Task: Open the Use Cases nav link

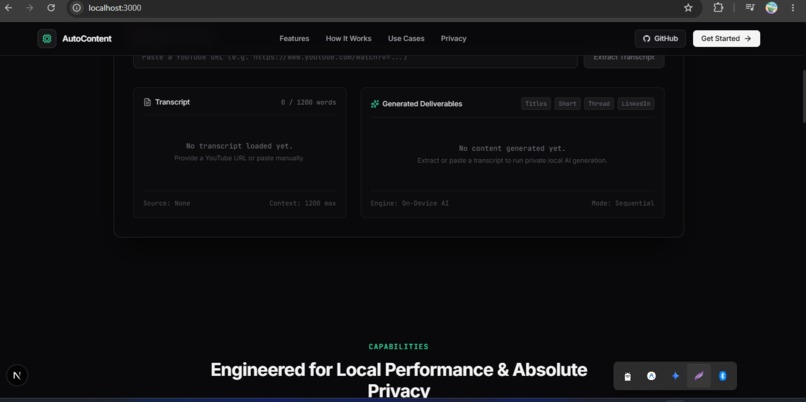Action: (406, 39)
